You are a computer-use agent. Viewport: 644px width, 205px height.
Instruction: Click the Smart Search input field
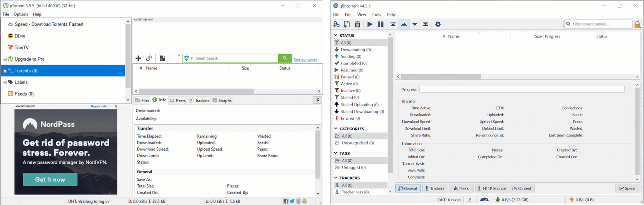235,58
